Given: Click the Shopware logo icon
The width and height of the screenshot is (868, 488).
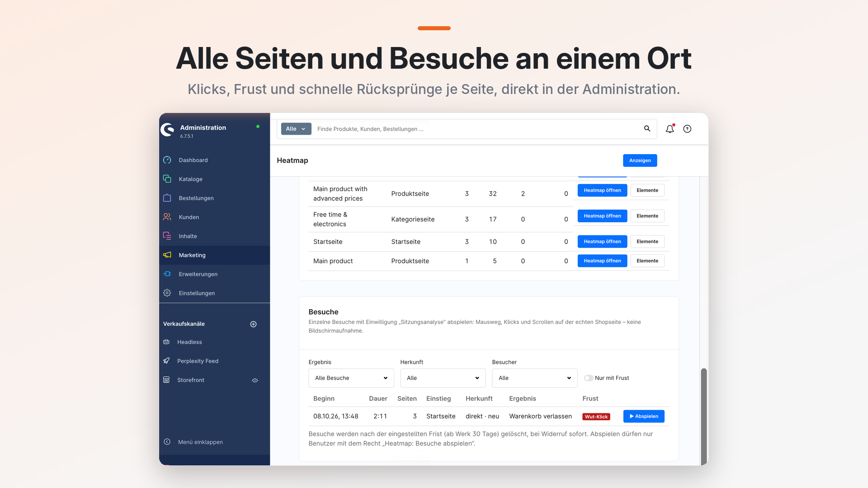Looking at the screenshot, I should pos(168,130).
